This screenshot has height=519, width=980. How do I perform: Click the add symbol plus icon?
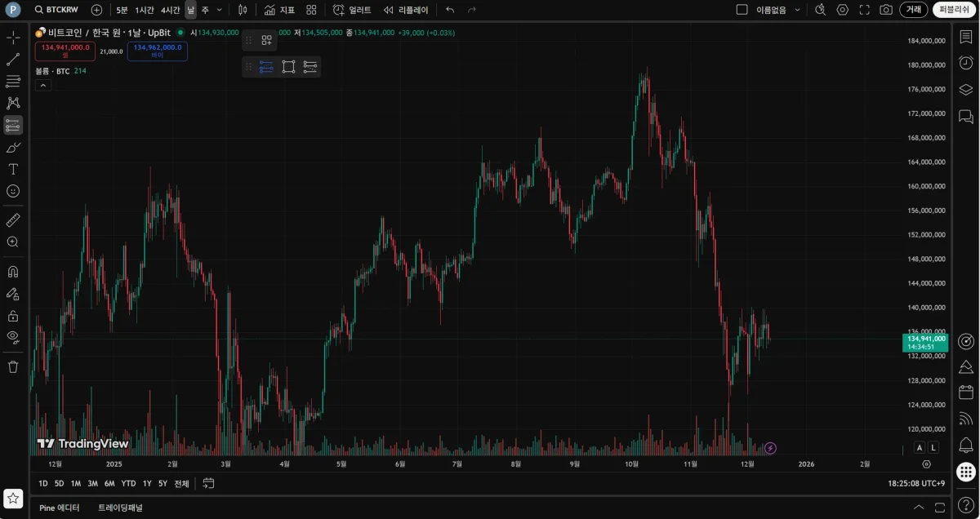click(96, 10)
